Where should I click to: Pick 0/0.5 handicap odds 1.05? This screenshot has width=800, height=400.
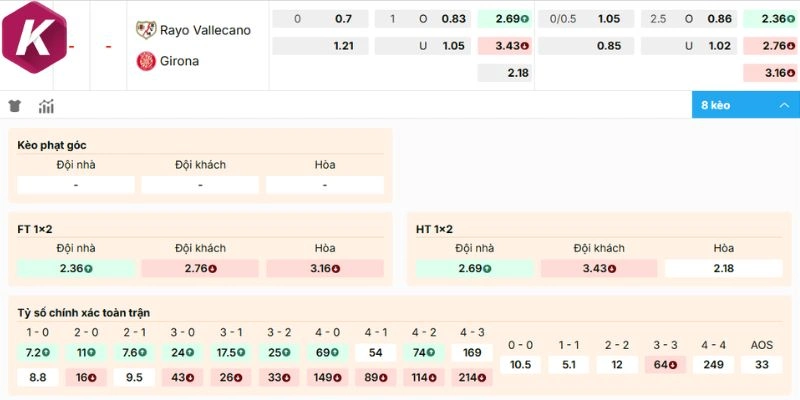click(x=586, y=19)
